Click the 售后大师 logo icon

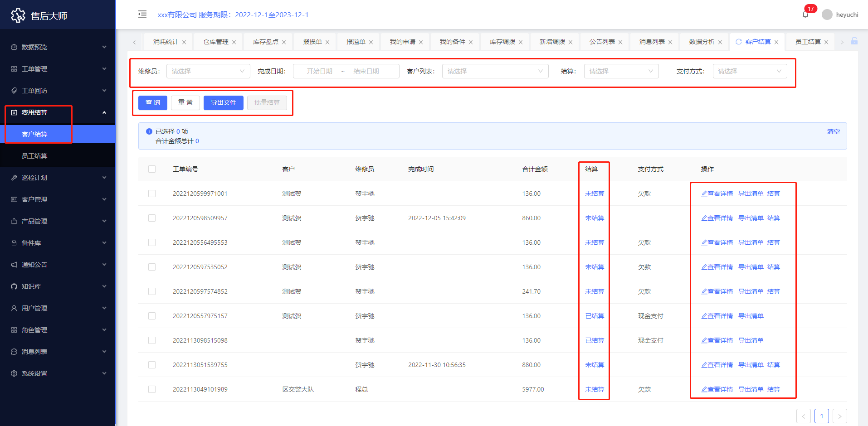point(18,15)
